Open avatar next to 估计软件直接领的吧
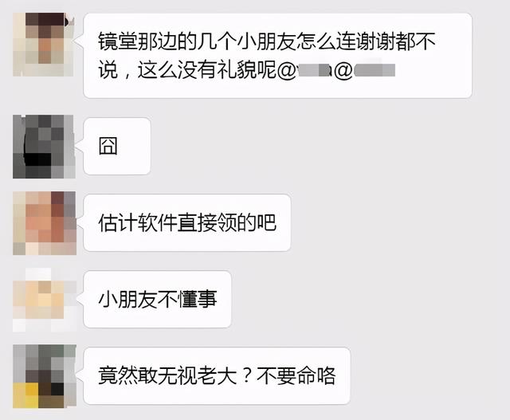510x420 pixels. tap(45, 223)
